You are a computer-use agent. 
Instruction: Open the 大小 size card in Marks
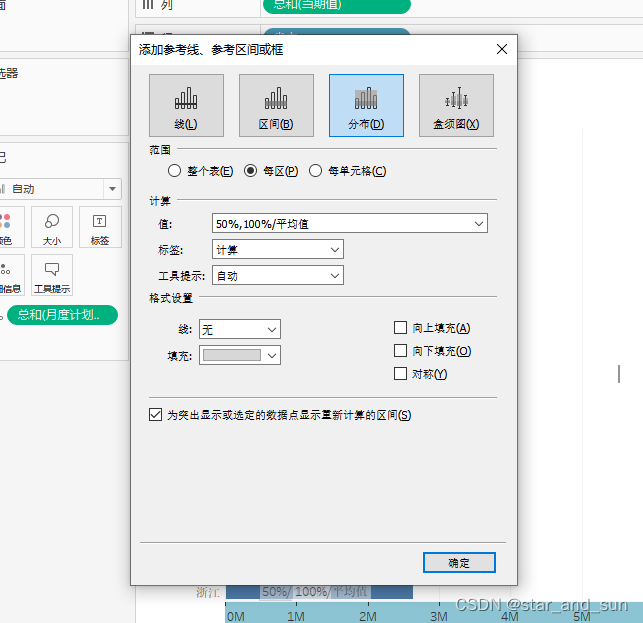(52, 227)
